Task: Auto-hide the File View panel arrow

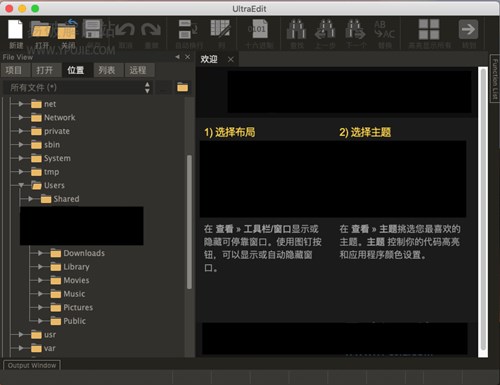Action: [x=178, y=57]
